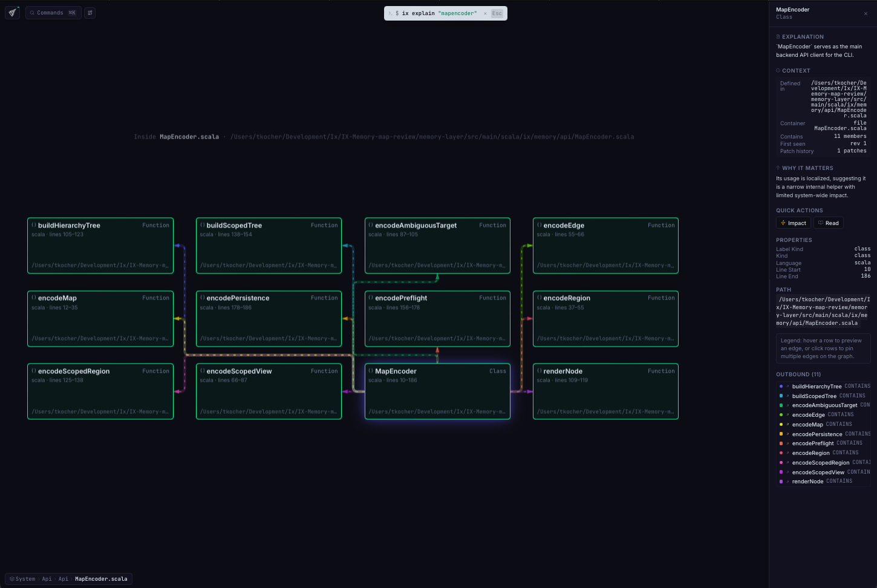The width and height of the screenshot is (877, 588).
Task: Click encodePersistence row in Outbound list
Action: click(823, 434)
